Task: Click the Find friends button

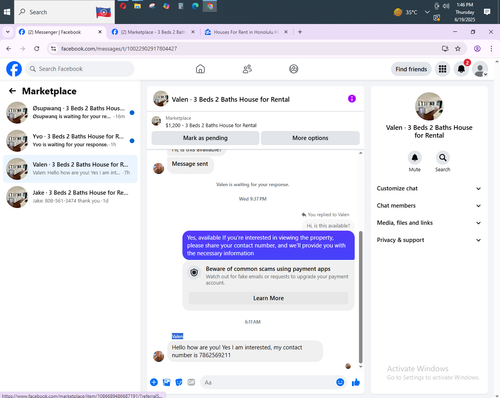Action: [x=411, y=69]
